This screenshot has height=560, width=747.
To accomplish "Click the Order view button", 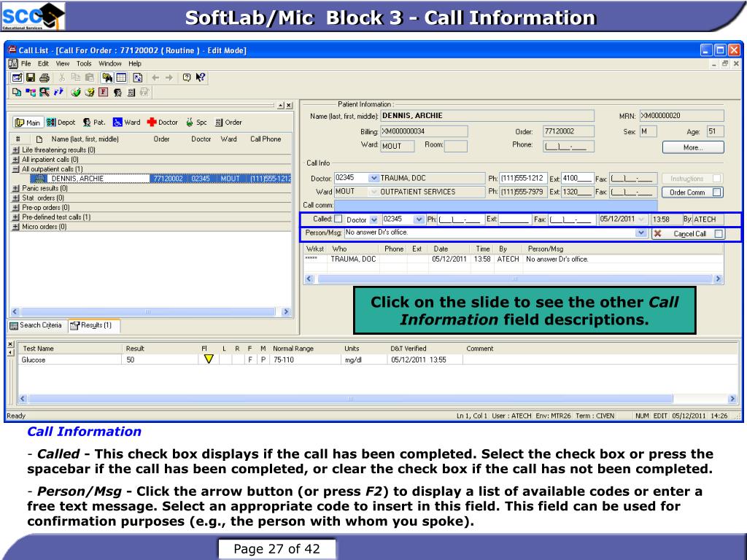I will (x=228, y=122).
